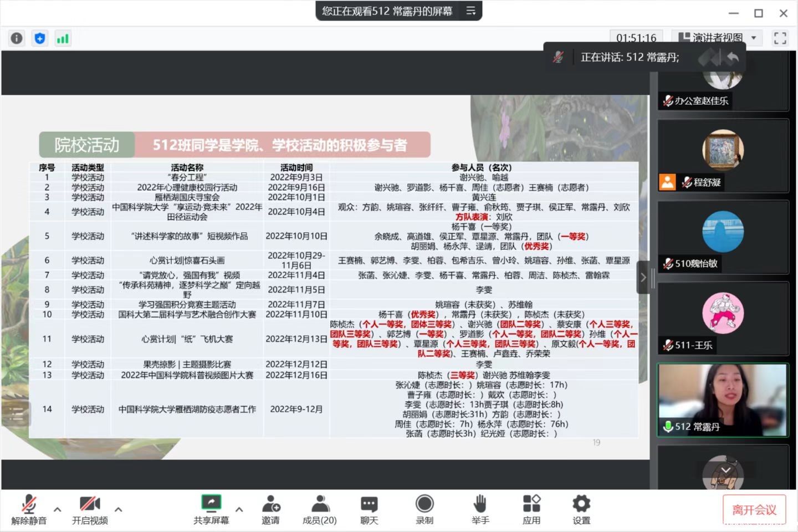Enter full screen mode
Image resolution: width=798 pixels, height=532 pixels.
tap(780, 38)
